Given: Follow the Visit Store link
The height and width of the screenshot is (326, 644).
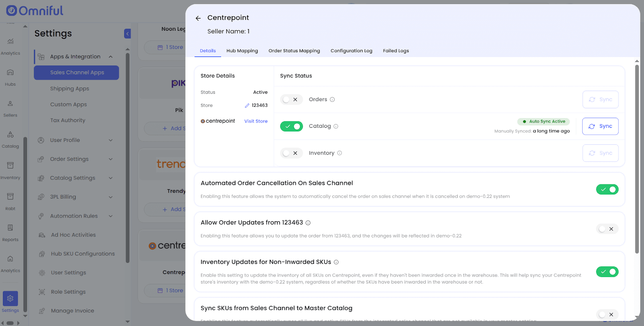Looking at the screenshot, I should click(x=255, y=121).
